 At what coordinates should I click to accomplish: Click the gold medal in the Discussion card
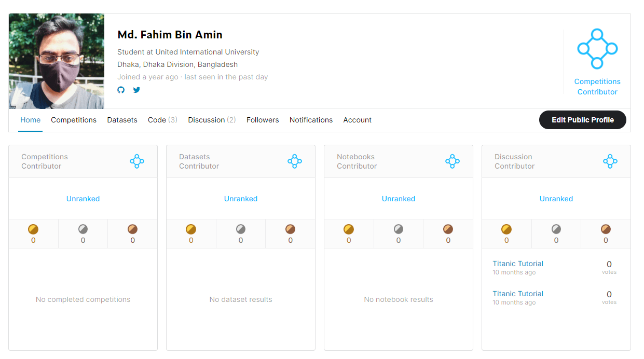[x=506, y=229]
